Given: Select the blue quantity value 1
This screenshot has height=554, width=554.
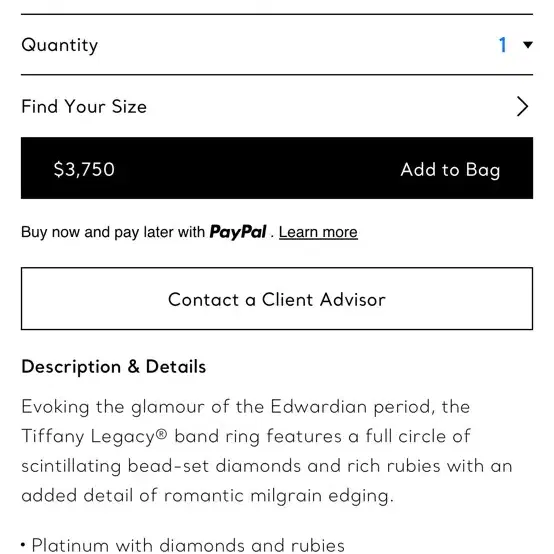Looking at the screenshot, I should 502,45.
